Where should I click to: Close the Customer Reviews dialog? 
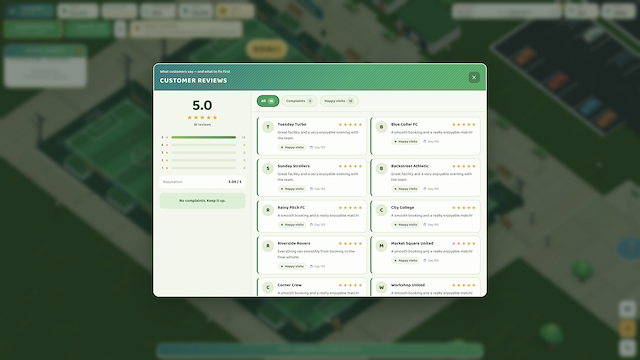coord(474,77)
